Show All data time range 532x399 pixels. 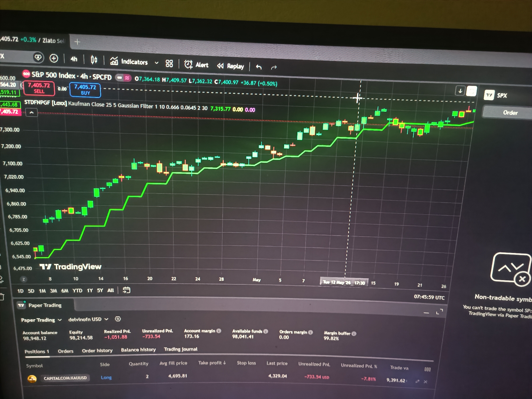point(111,290)
